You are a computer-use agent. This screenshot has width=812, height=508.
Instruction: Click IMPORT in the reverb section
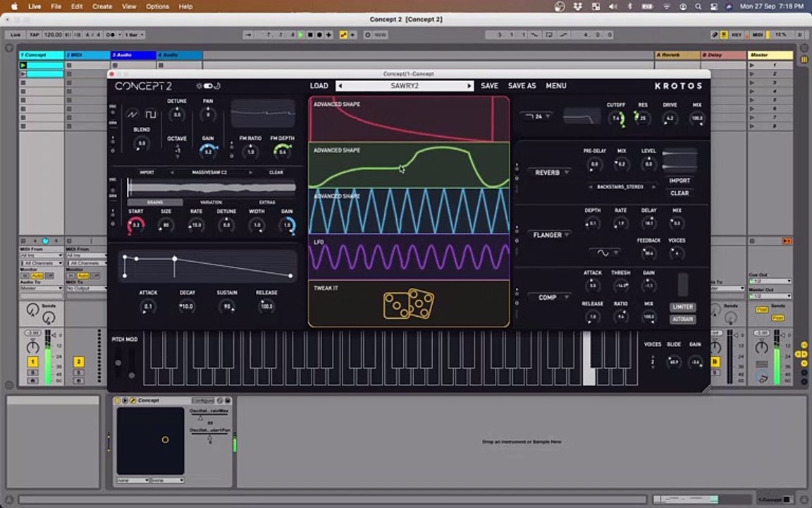(x=679, y=181)
